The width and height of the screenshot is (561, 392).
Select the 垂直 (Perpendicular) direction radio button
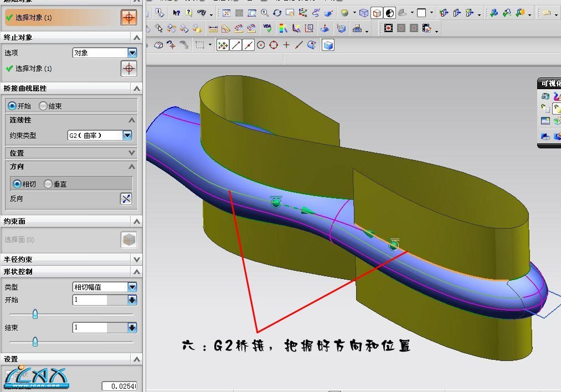tap(48, 184)
